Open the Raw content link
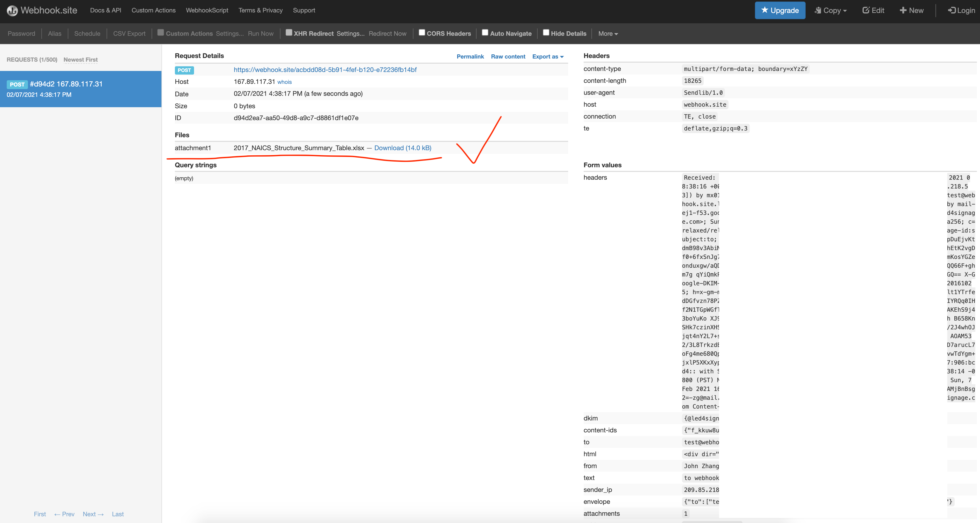The image size is (980, 523). pyautogui.click(x=508, y=56)
